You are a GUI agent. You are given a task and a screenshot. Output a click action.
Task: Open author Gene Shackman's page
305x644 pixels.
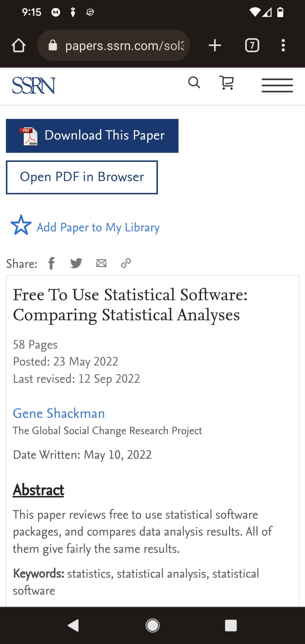(59, 413)
